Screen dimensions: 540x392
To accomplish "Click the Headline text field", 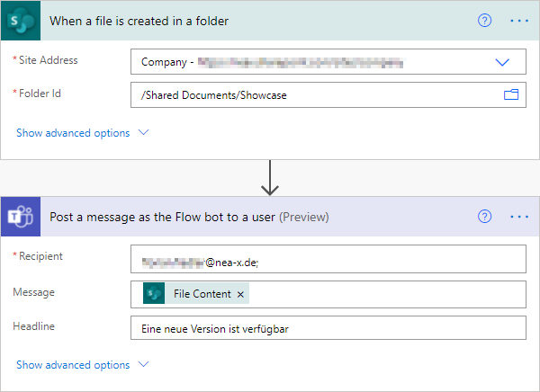I will pyautogui.click(x=328, y=328).
